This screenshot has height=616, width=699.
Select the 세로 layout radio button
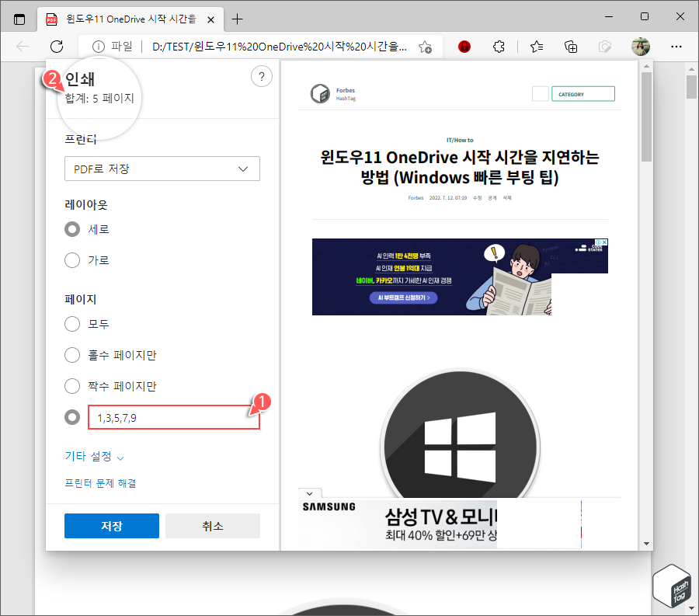tap(72, 229)
